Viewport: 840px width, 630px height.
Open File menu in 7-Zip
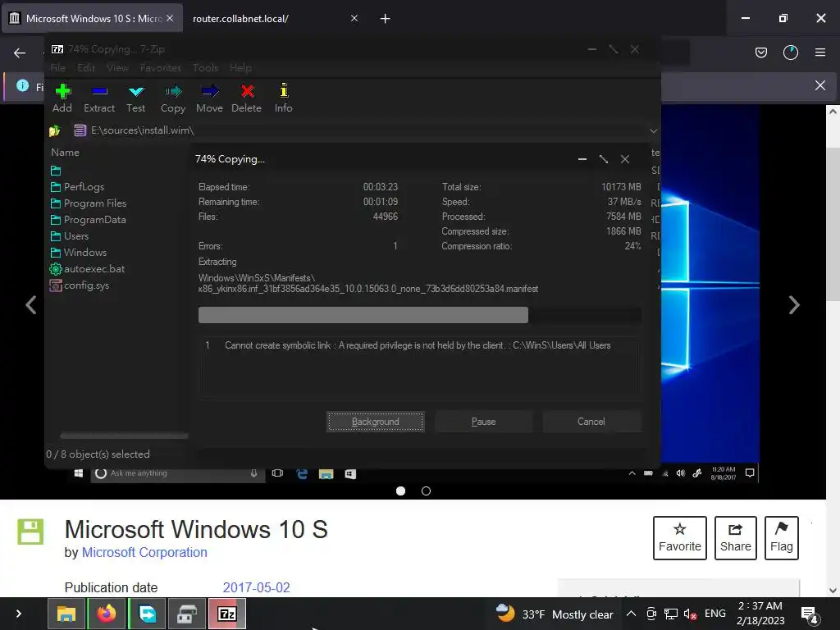[58, 67]
